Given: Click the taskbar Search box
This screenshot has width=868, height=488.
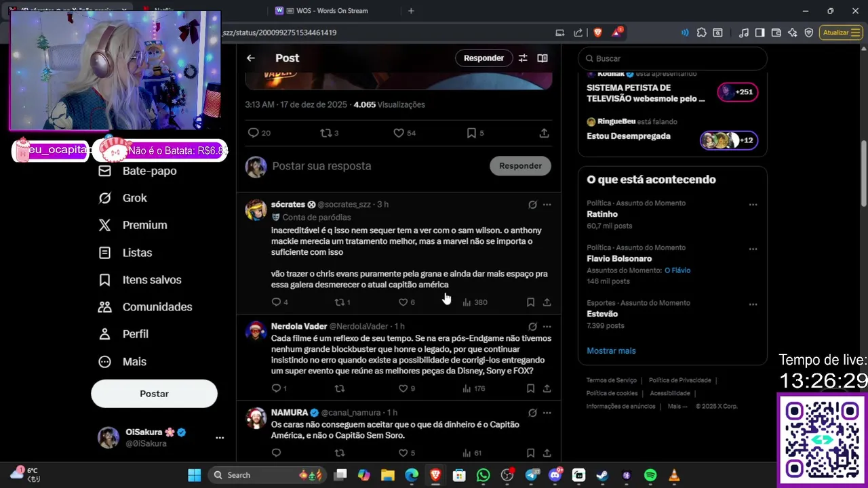Looking at the screenshot, I should 269,475.
